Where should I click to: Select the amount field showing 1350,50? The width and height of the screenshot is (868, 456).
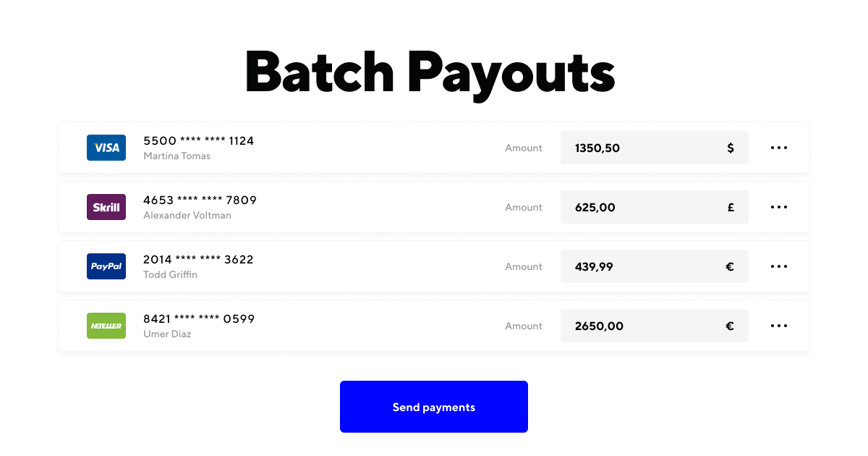pyautogui.click(x=637, y=148)
